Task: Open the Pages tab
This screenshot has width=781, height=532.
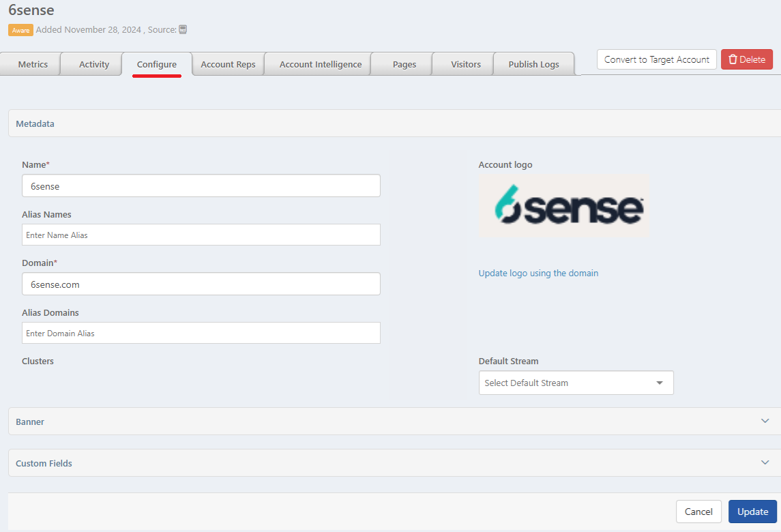Action: click(x=404, y=64)
